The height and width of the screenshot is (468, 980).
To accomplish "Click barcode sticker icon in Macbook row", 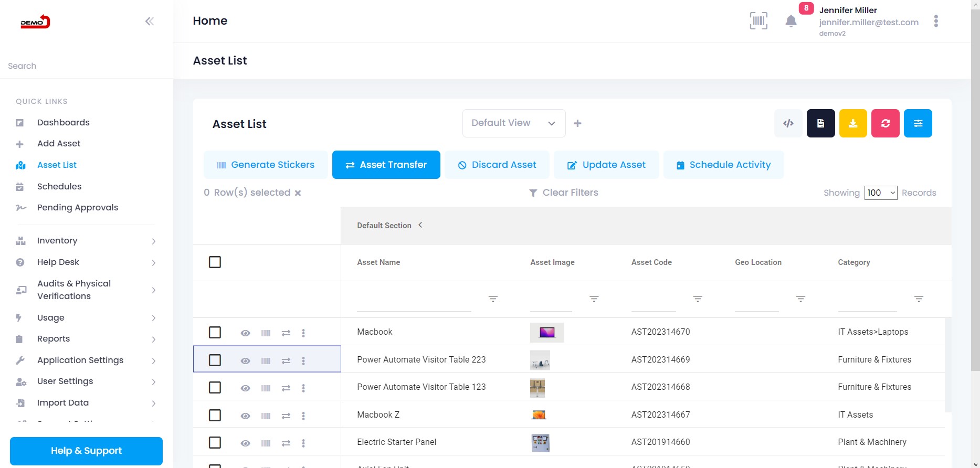I will tap(266, 333).
